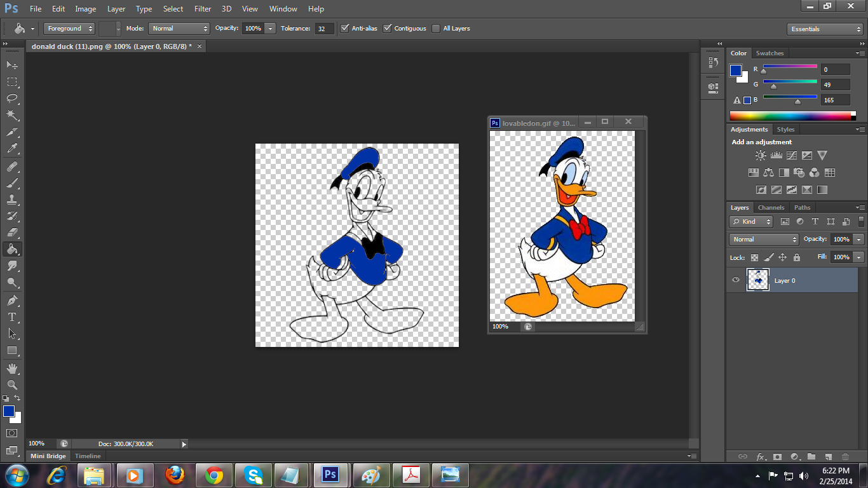Viewport: 868px width, 488px height.
Task: Toggle lock transparent pixels
Action: [x=754, y=257]
